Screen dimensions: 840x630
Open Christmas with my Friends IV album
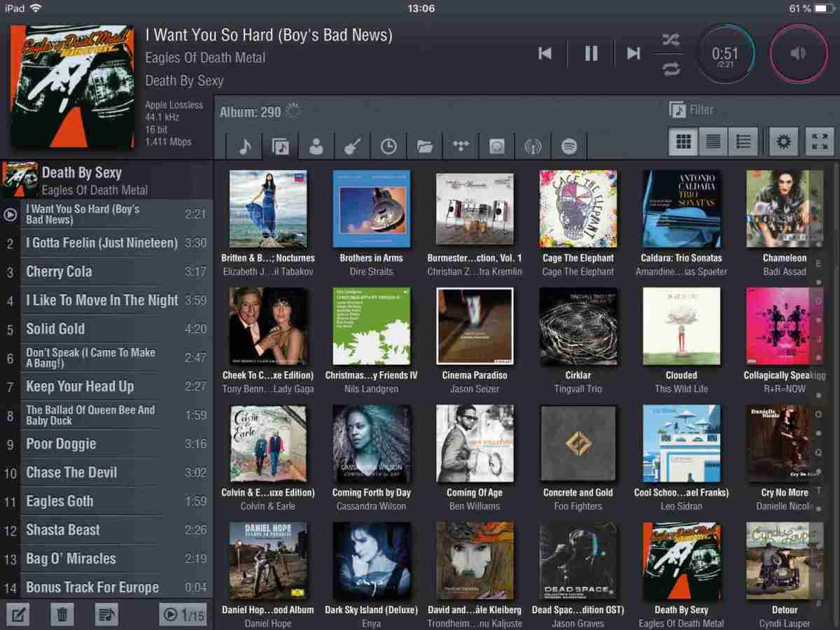tap(372, 325)
